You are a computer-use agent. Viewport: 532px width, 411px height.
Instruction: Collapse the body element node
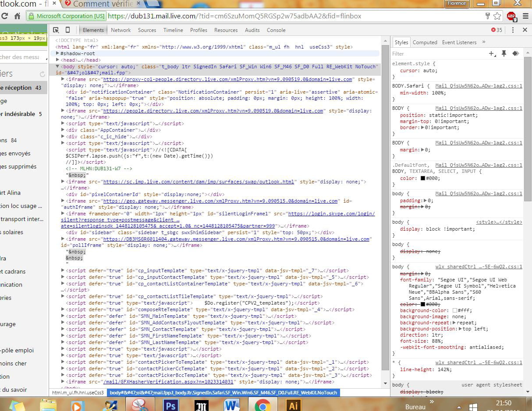point(57,67)
